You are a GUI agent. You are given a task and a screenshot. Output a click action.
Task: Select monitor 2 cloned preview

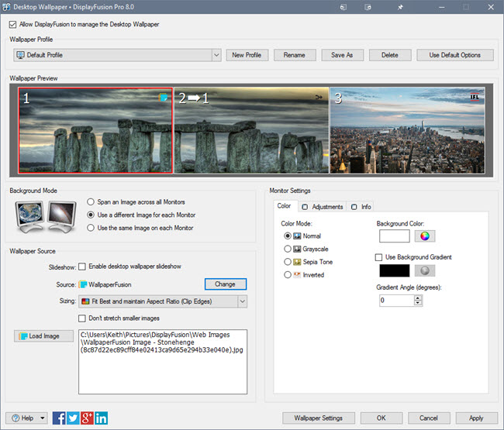[x=251, y=130]
